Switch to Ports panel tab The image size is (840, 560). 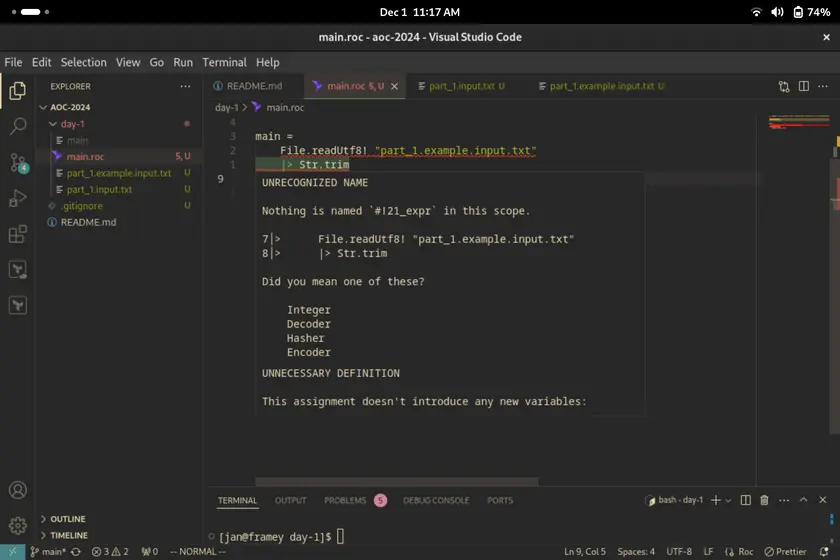pos(500,500)
